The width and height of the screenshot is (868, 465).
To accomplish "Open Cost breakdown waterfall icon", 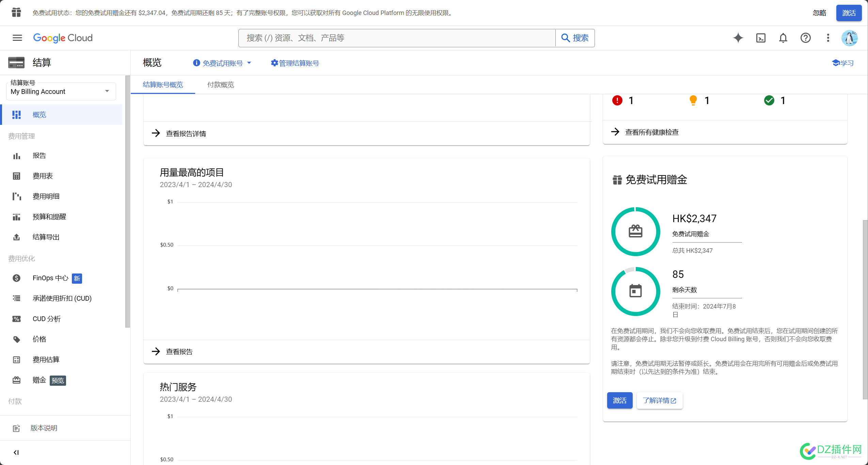I will 16,197.
